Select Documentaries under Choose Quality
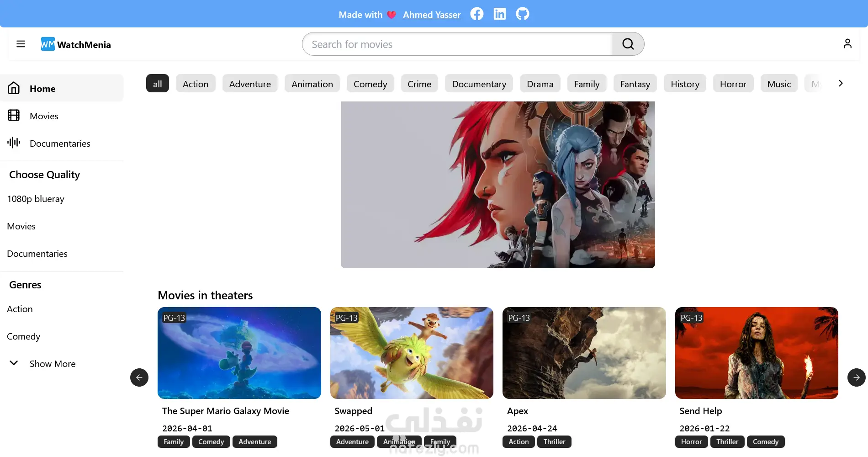The height and width of the screenshot is (457, 868). (x=37, y=254)
